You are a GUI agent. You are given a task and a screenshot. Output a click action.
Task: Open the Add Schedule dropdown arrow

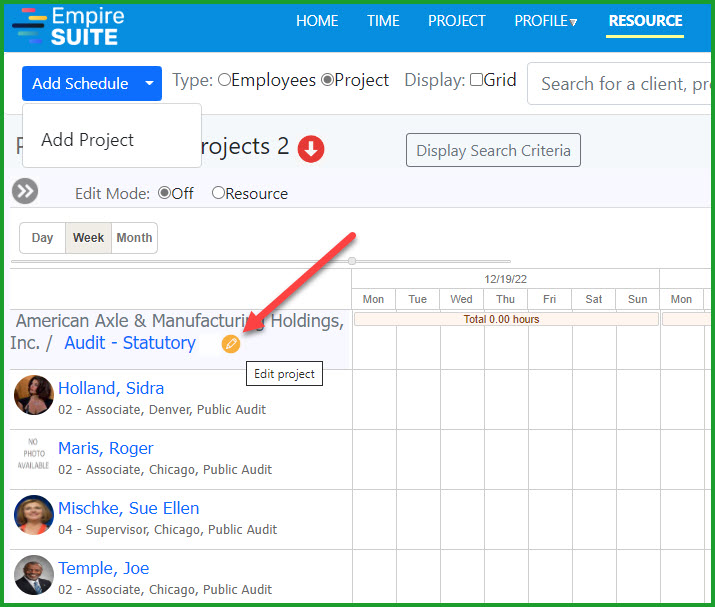[x=149, y=83]
